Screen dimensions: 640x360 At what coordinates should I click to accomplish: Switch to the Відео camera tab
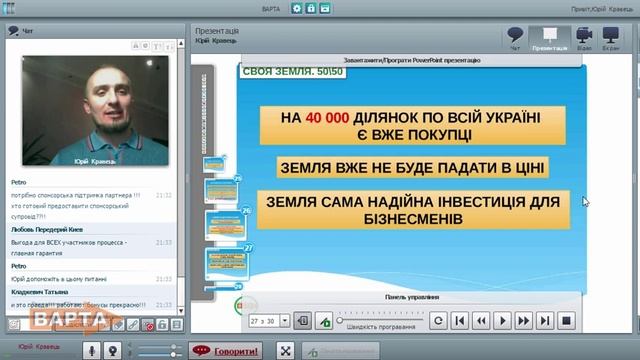click(584, 39)
